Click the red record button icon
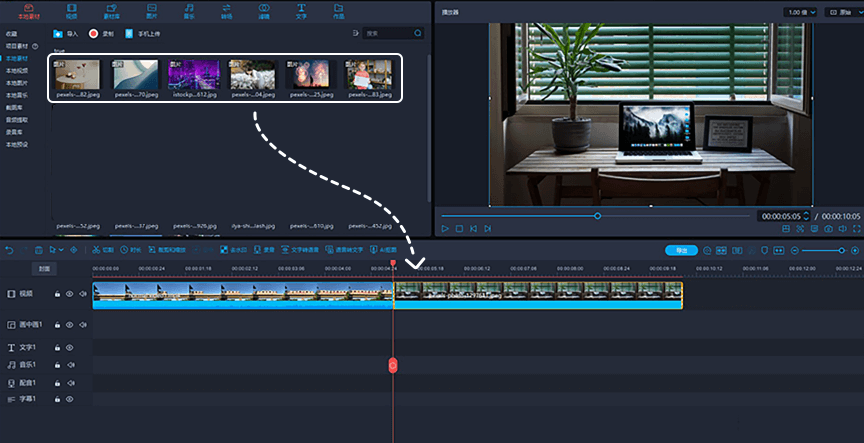This screenshot has height=443, width=864. pyautogui.click(x=94, y=34)
